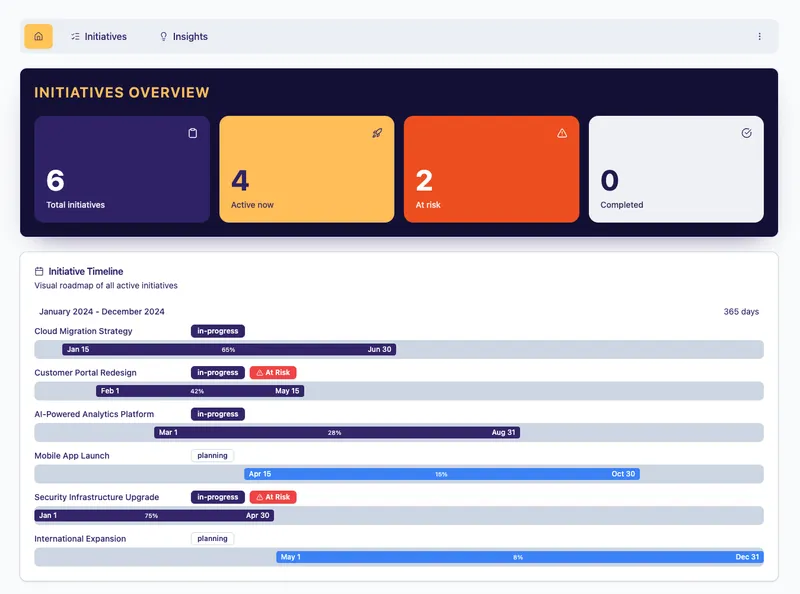Screen dimensions: 800x594
Task: Click Security Infrastructure Upgrade At Risk badge
Action: click(x=273, y=497)
